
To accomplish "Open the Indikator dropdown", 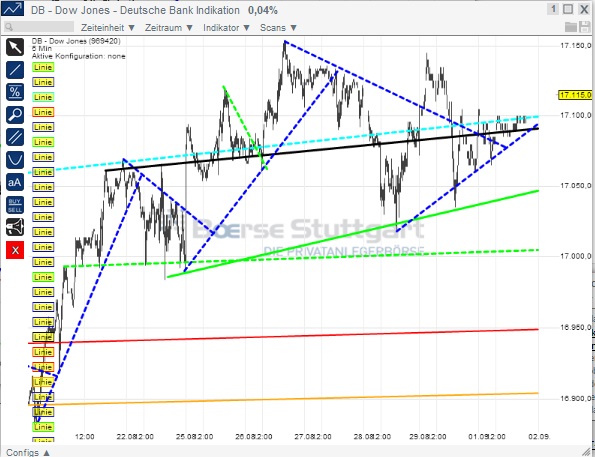I will [x=226, y=28].
